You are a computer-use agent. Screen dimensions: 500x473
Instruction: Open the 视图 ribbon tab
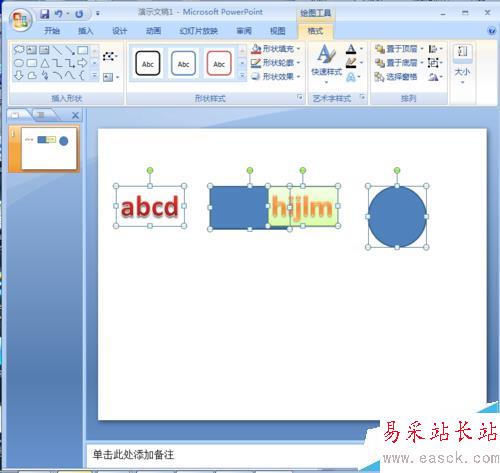[278, 31]
